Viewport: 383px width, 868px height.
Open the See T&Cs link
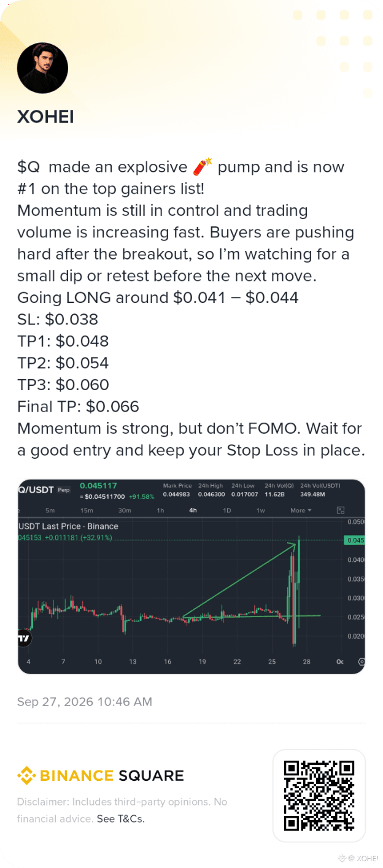(120, 818)
